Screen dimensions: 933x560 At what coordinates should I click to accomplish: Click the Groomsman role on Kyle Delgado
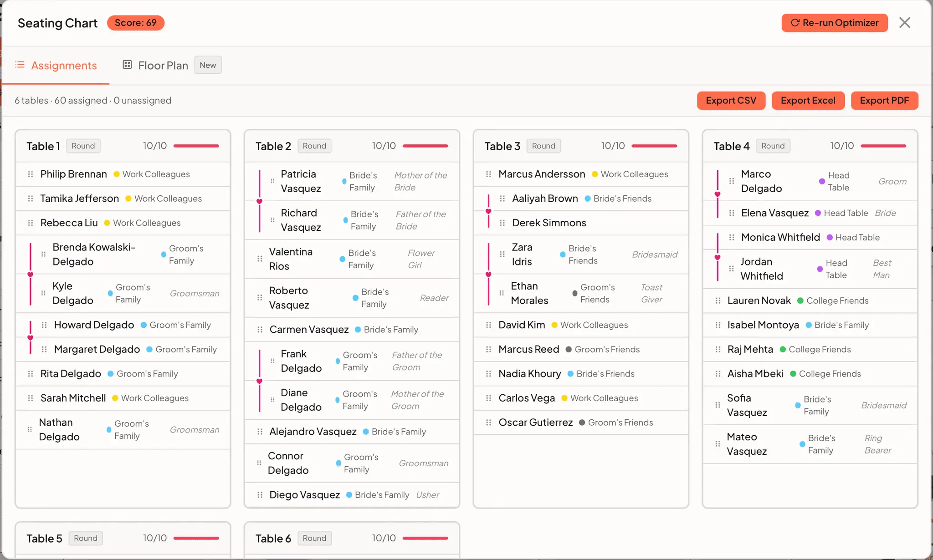(x=195, y=293)
